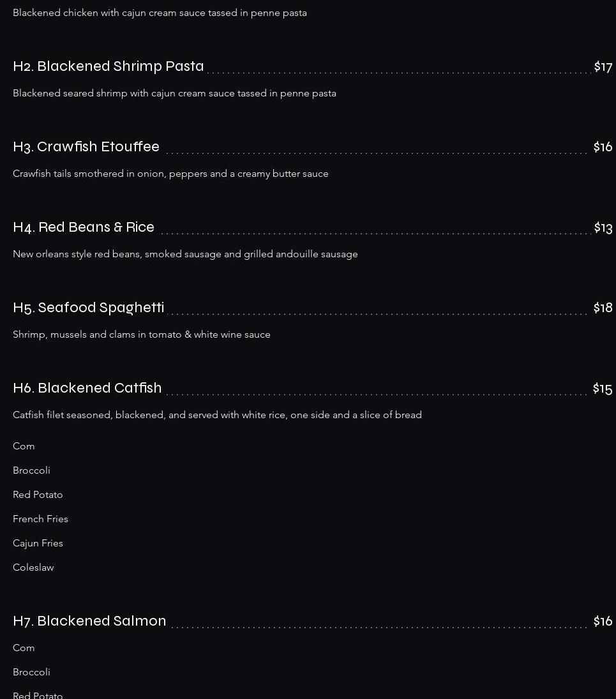
Task: Click the $13 price for Red Beans
Action: pos(603,227)
